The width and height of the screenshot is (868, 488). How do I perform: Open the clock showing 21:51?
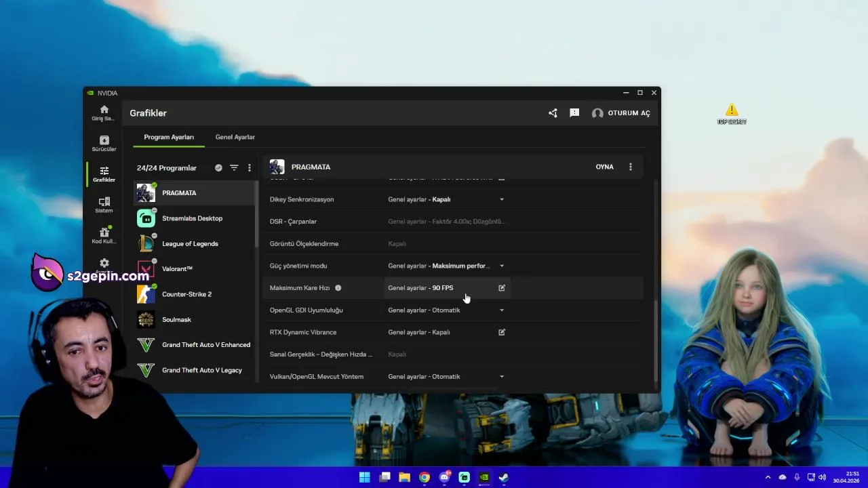coord(846,477)
